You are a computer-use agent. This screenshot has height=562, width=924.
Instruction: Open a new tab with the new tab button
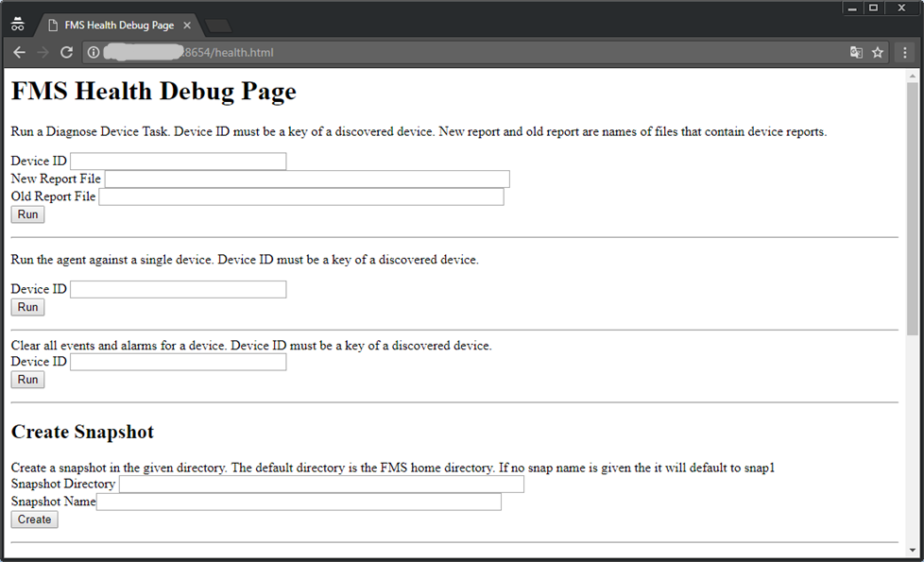tap(218, 26)
